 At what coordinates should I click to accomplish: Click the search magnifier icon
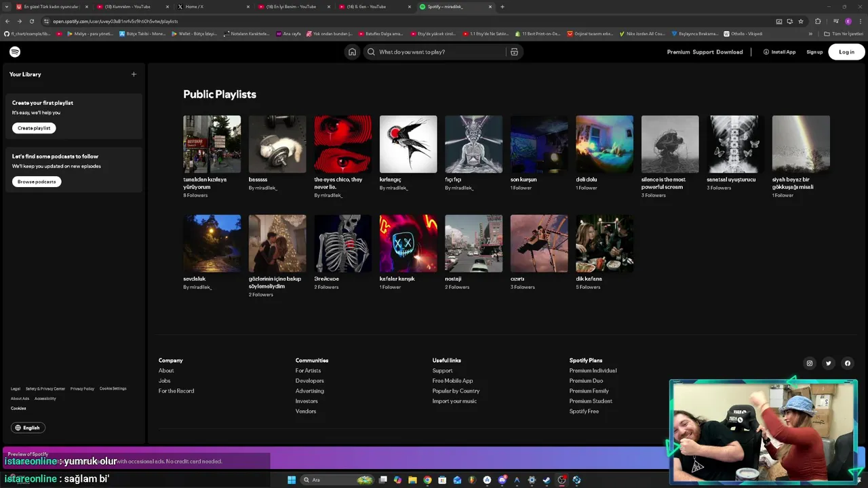(x=371, y=52)
